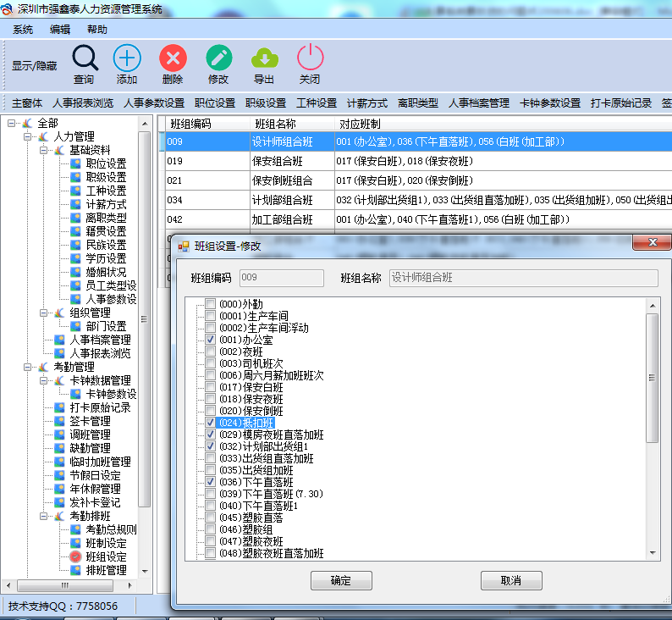Click the 确定 button in dialog

tap(341, 581)
